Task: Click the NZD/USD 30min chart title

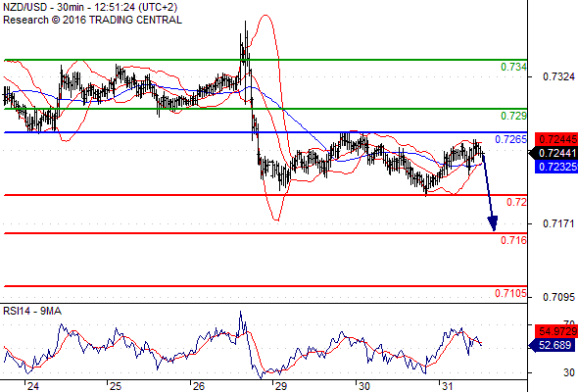Action: click(90, 7)
